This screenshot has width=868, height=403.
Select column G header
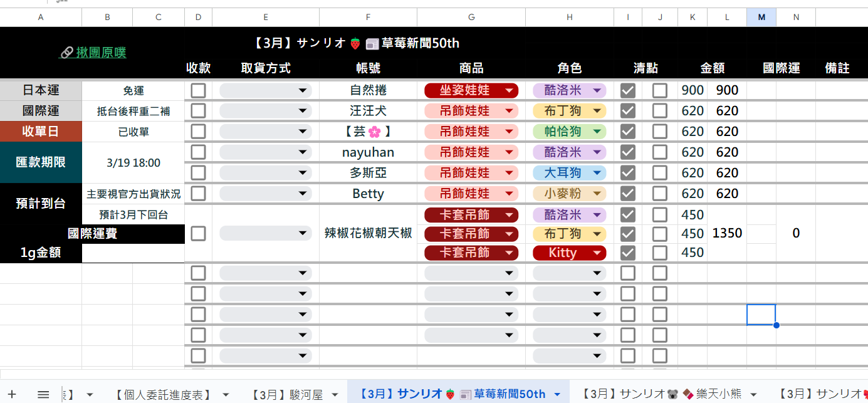click(x=471, y=18)
